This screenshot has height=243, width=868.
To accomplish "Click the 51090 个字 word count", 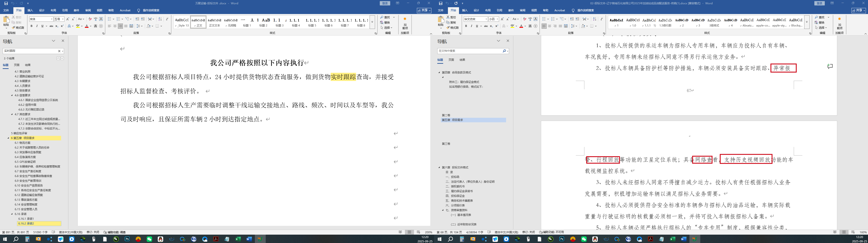I will [41, 232].
